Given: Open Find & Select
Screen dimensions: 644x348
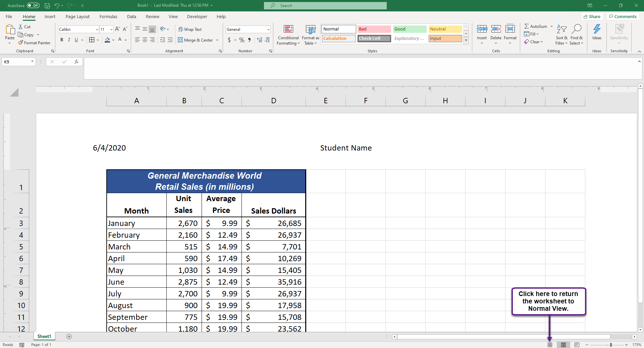Looking at the screenshot, I should pos(577,35).
